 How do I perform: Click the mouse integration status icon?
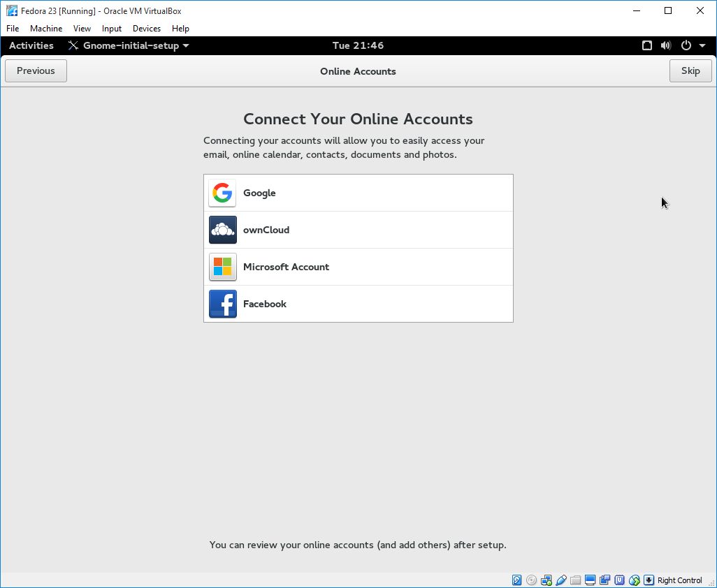pyautogui.click(x=635, y=580)
